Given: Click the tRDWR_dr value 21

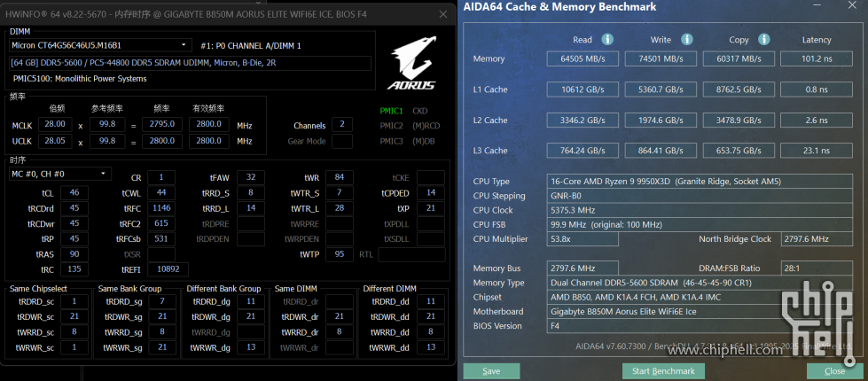Looking at the screenshot, I should (x=340, y=316).
